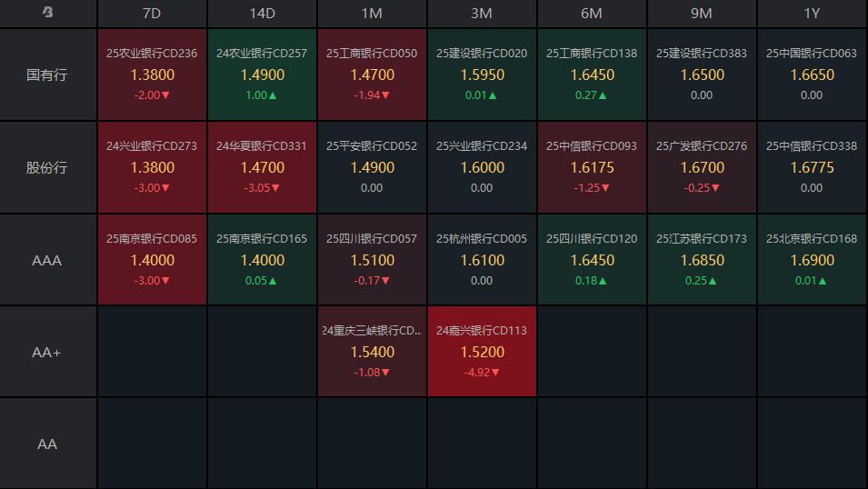Image resolution: width=868 pixels, height=489 pixels.
Task: Select the 7D tenor column header
Action: 152,14
